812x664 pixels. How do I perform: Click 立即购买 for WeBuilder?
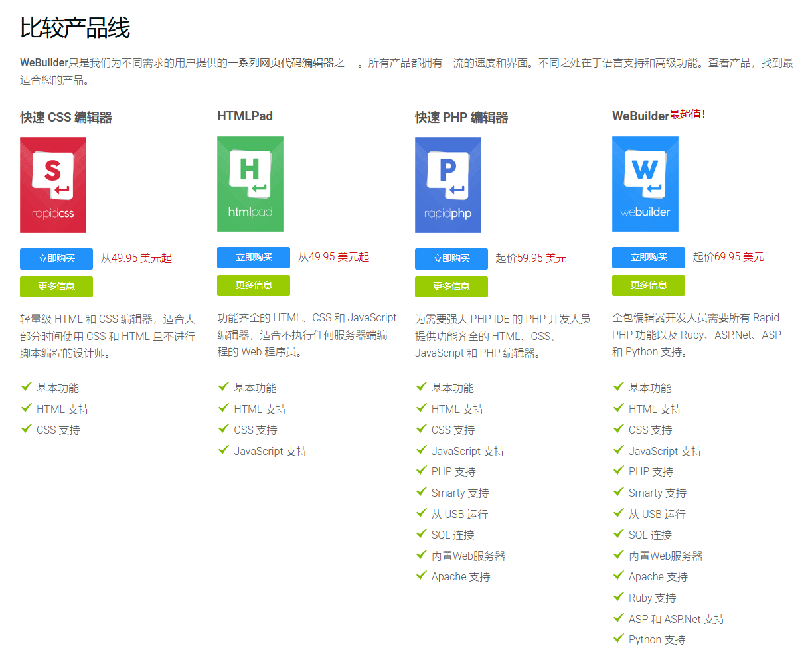[x=649, y=258]
